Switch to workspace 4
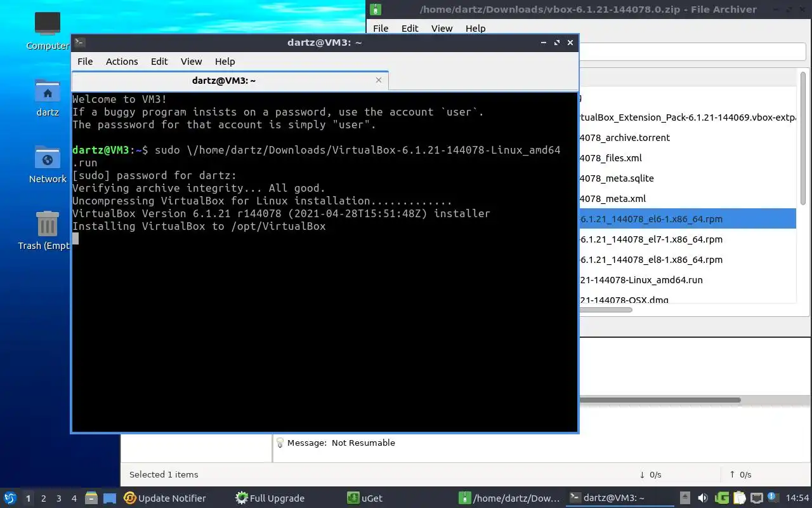 point(74,498)
